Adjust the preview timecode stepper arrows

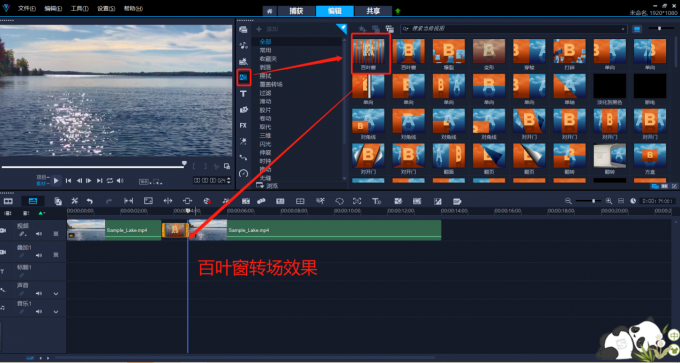pyautogui.click(x=229, y=180)
